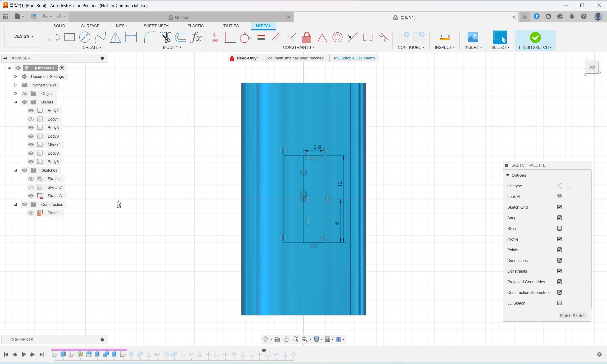
Task: Click the Finish Sketch palette button
Action: pyautogui.click(x=573, y=315)
